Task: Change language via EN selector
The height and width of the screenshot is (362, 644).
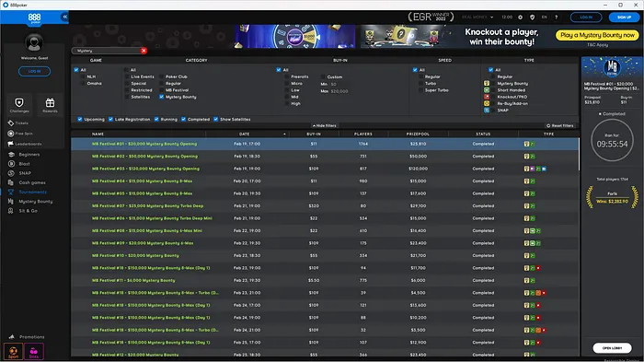Action: point(545,18)
